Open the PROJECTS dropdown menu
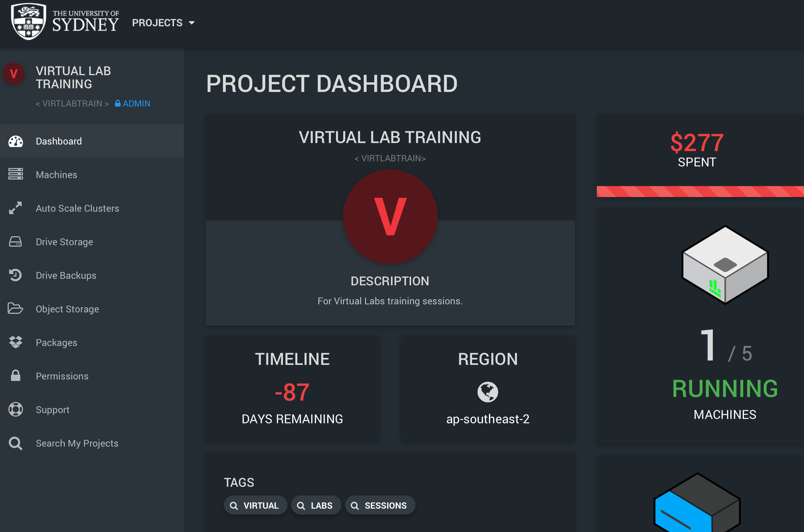The width and height of the screenshot is (804, 532). (x=163, y=23)
